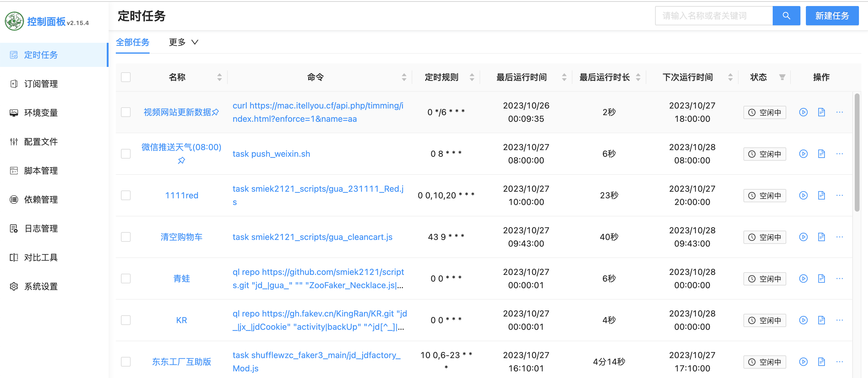868x378 pixels.
Task: Run the 东东工厂互助版 task
Action: pos(803,362)
